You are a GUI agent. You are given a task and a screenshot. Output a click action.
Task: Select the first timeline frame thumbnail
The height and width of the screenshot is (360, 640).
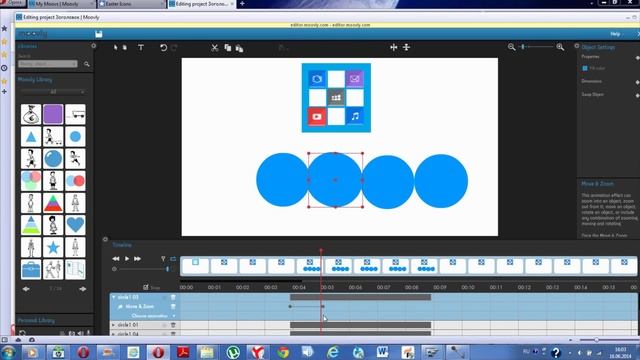[x=195, y=266]
